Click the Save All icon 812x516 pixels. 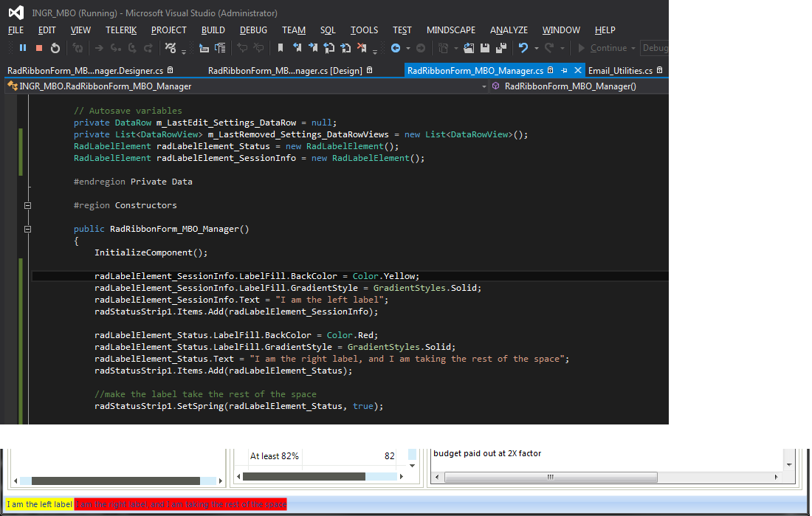pos(501,48)
